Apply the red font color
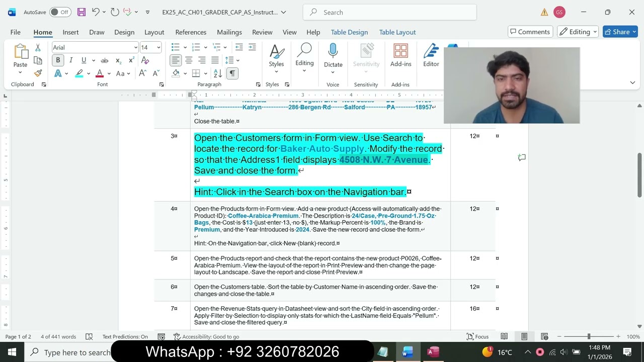Image resolution: width=644 pixels, height=362 pixels. [100, 73]
